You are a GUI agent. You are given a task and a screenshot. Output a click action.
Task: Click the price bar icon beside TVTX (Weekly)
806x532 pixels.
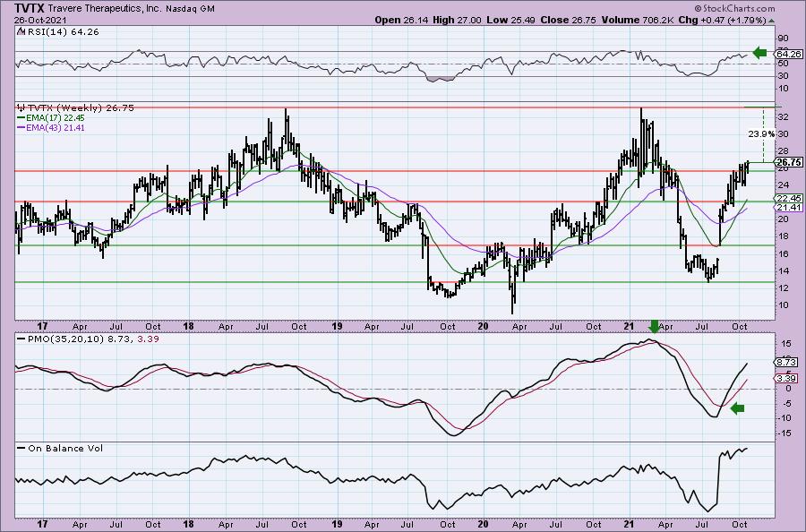coord(21,108)
